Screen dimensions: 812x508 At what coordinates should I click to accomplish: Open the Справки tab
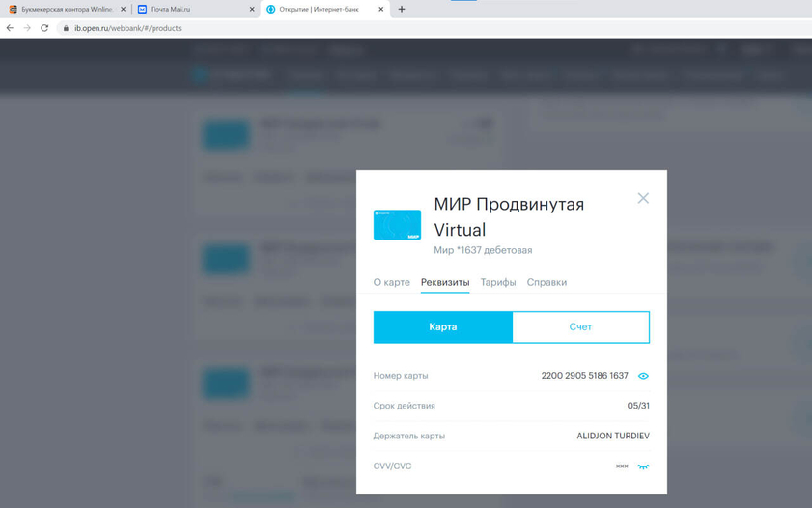pos(546,282)
